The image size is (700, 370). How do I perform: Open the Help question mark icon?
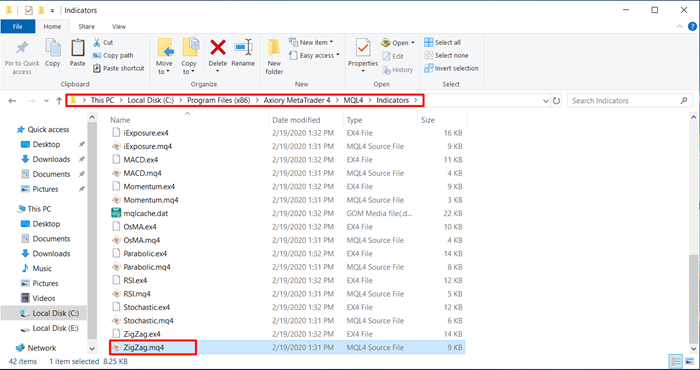[692, 27]
